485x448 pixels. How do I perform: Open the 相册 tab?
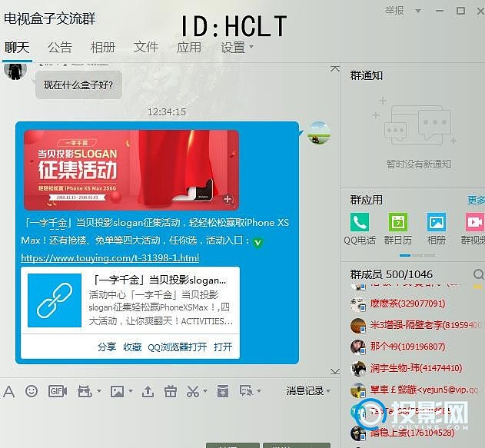coord(103,48)
